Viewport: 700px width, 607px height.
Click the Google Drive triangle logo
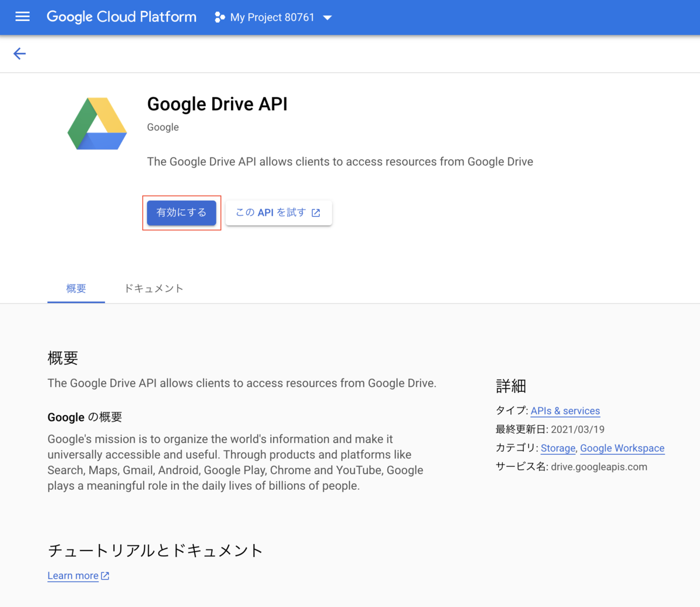(96, 122)
